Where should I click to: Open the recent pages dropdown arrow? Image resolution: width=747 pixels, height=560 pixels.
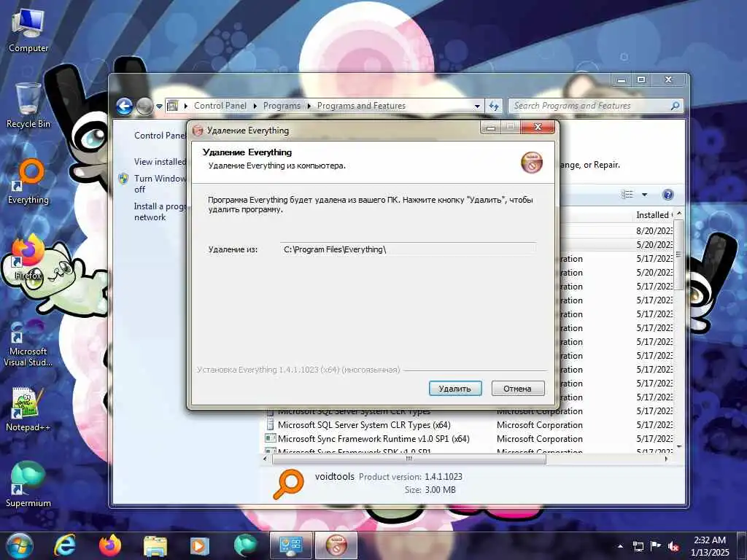[x=159, y=106]
